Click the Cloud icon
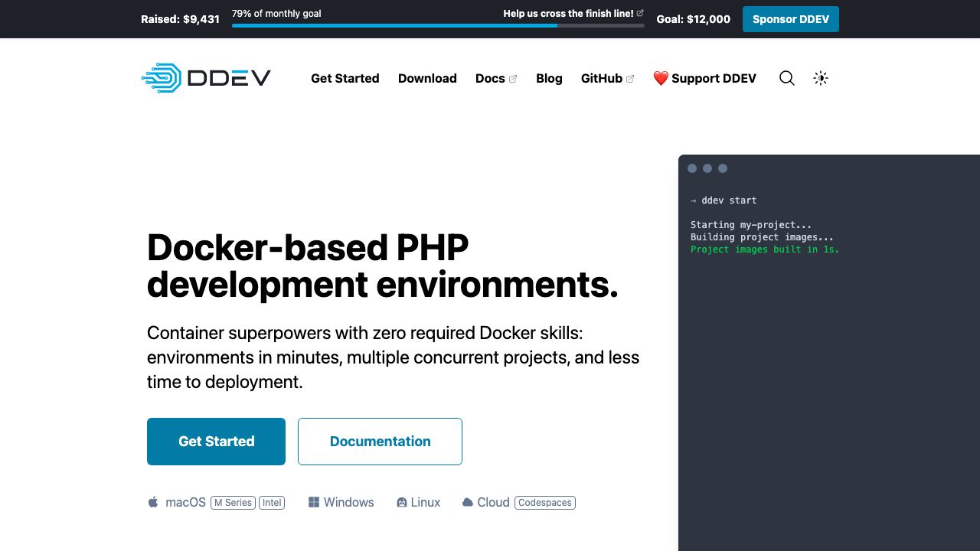The width and height of the screenshot is (980, 551). coord(468,503)
